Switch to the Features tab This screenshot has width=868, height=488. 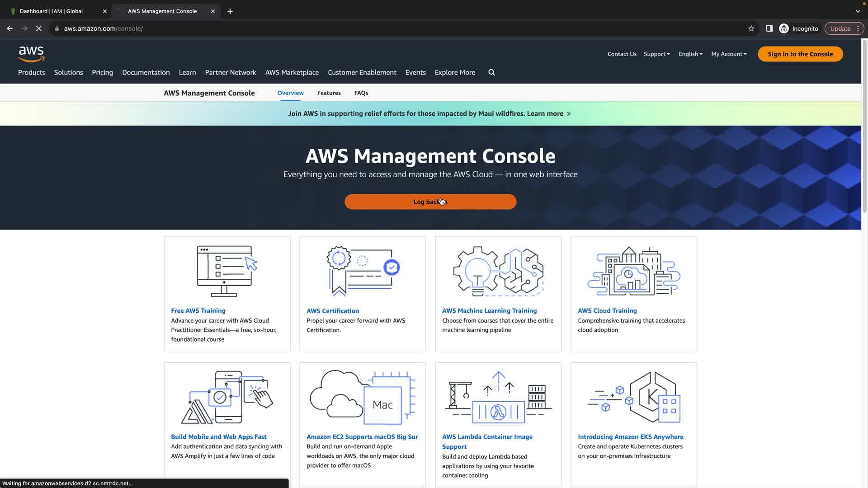click(329, 93)
